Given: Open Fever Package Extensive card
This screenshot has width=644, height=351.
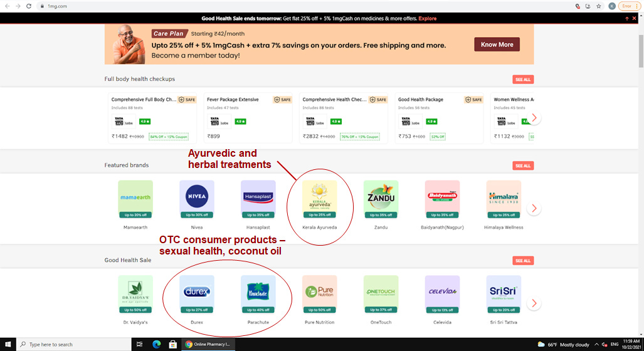Looking at the screenshot, I should pyautogui.click(x=248, y=118).
